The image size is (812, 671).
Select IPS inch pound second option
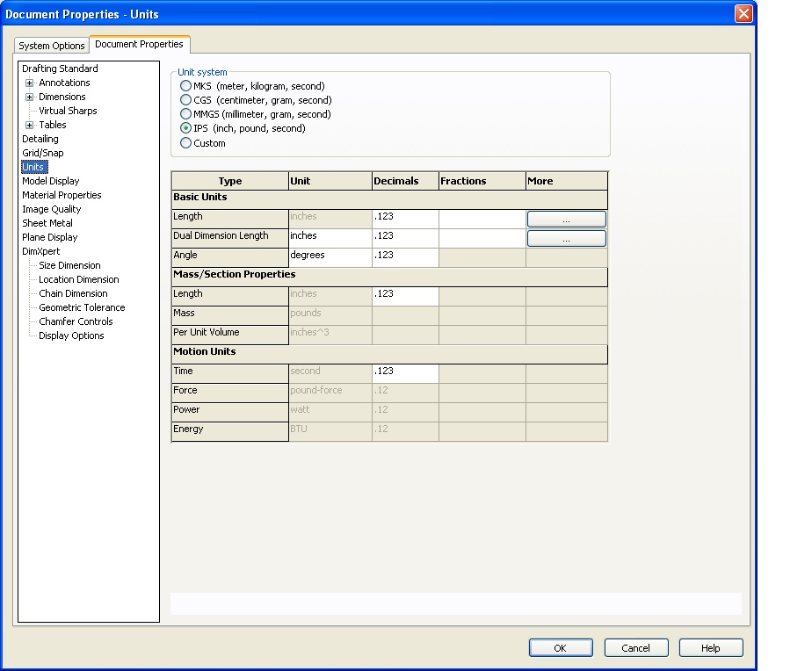185,128
